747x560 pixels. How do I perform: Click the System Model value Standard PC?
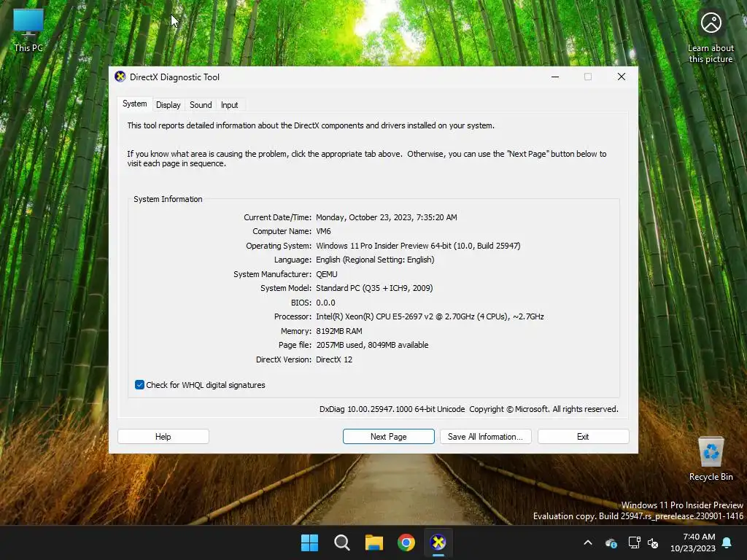(374, 288)
